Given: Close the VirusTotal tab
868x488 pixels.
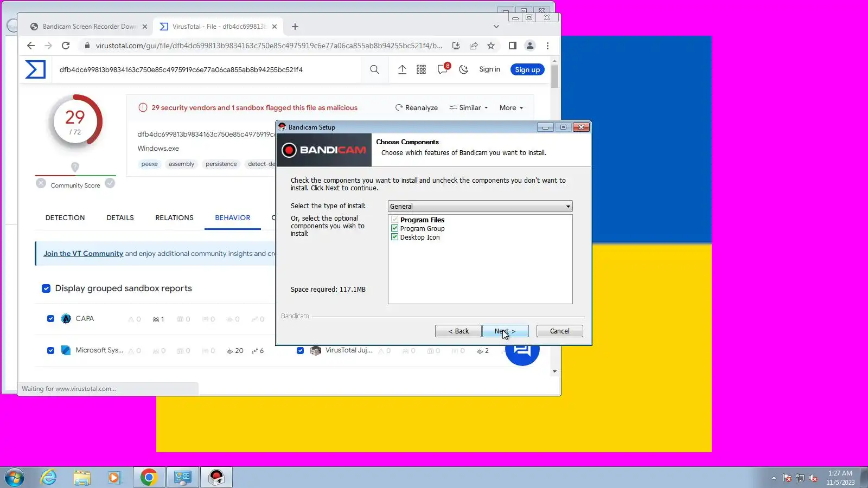Looking at the screenshot, I should [x=275, y=27].
